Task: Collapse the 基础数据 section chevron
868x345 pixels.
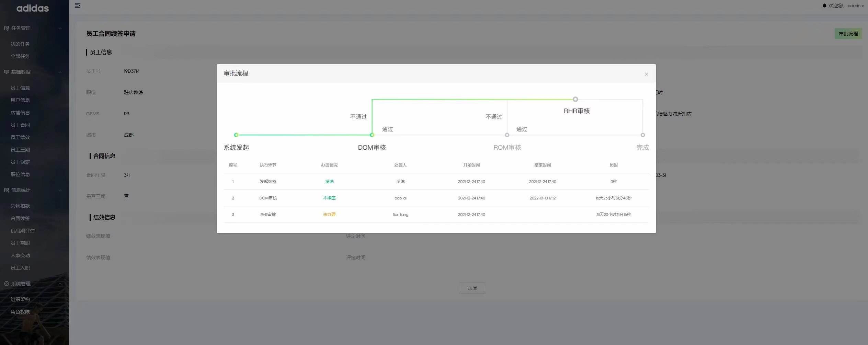Action: (x=60, y=72)
